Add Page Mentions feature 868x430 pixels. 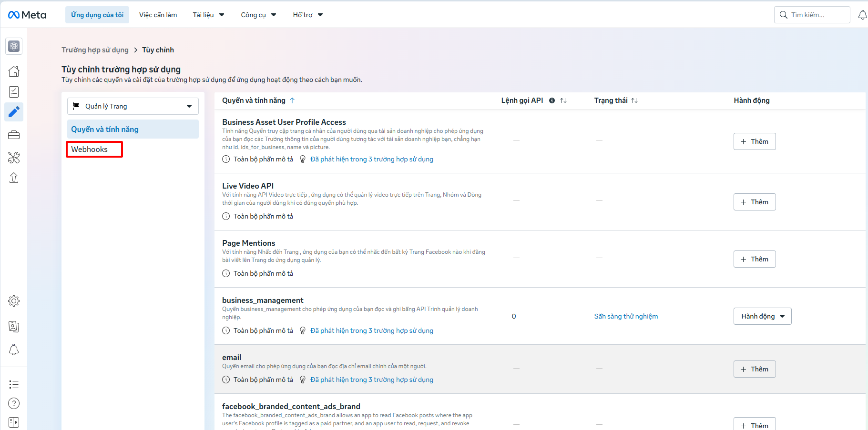(755, 259)
